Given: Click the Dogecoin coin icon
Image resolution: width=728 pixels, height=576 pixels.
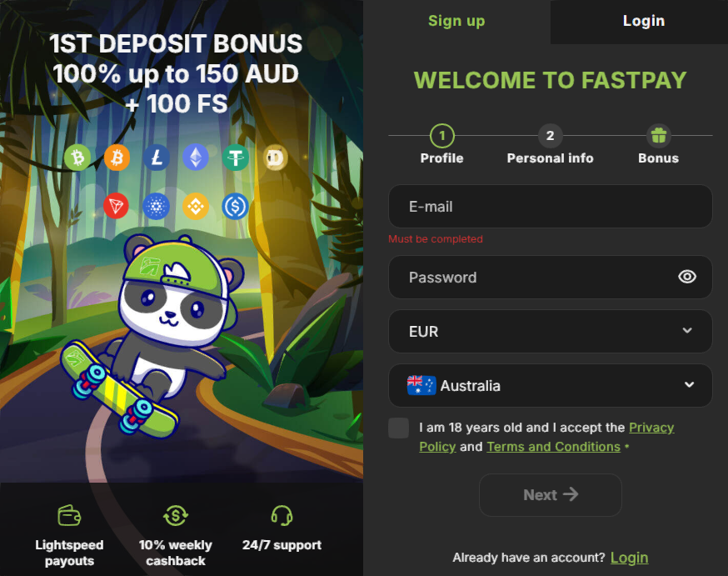Looking at the screenshot, I should pyautogui.click(x=276, y=158).
